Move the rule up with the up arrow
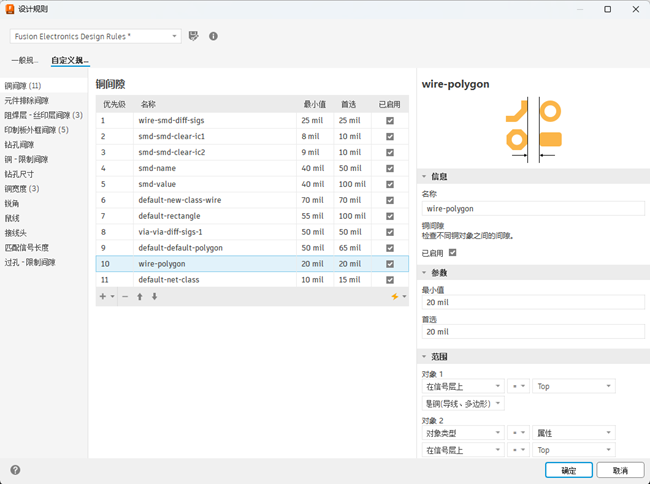The height and width of the screenshot is (484, 650). click(140, 297)
